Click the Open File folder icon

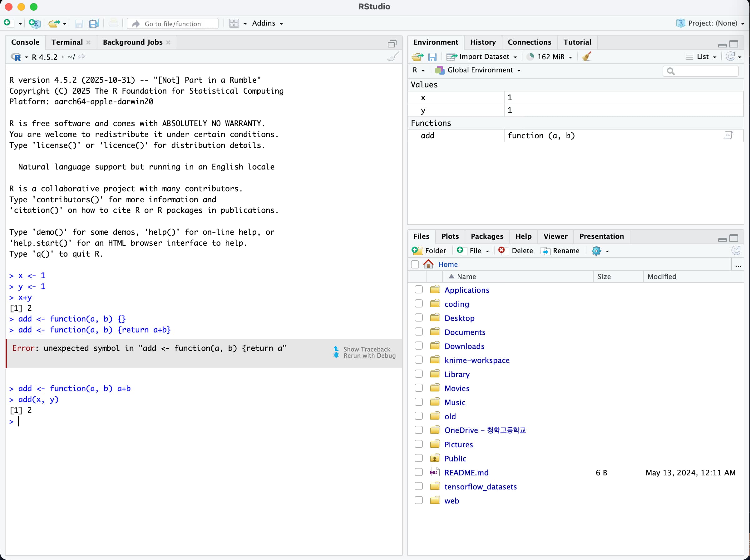click(x=54, y=23)
